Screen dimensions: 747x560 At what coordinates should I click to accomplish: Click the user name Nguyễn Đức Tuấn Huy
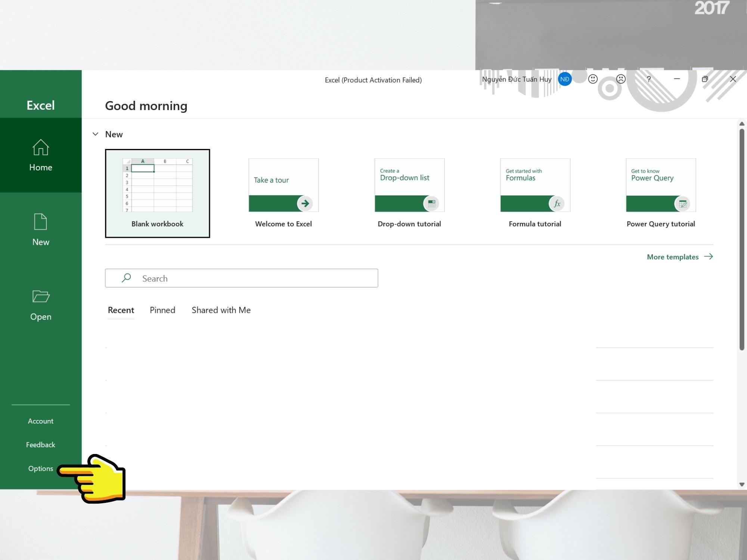point(517,79)
